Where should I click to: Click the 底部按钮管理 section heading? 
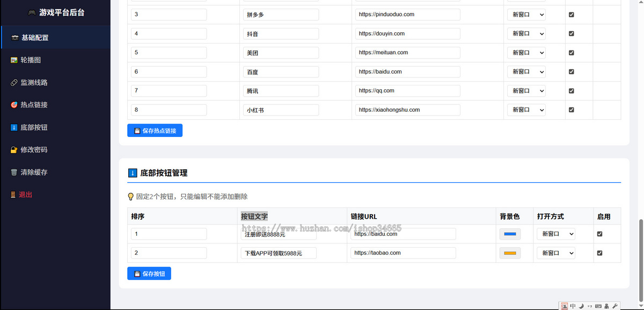tap(164, 173)
